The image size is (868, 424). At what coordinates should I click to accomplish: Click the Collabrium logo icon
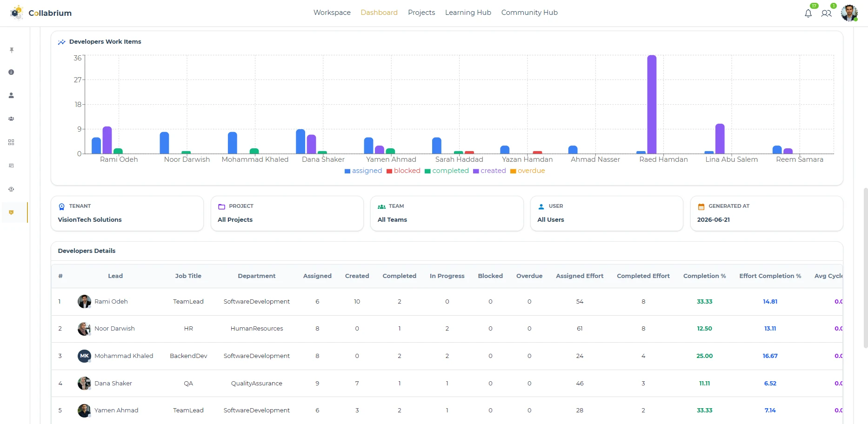click(17, 13)
